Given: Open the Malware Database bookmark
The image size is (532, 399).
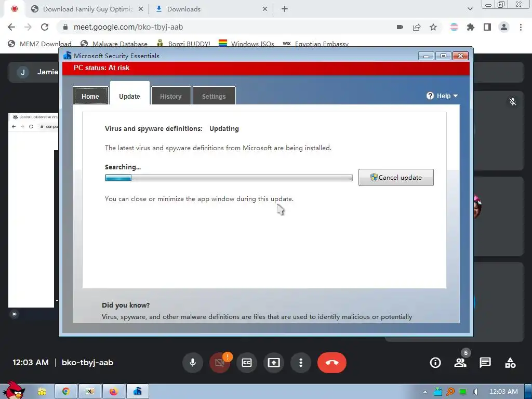Looking at the screenshot, I should point(114,44).
